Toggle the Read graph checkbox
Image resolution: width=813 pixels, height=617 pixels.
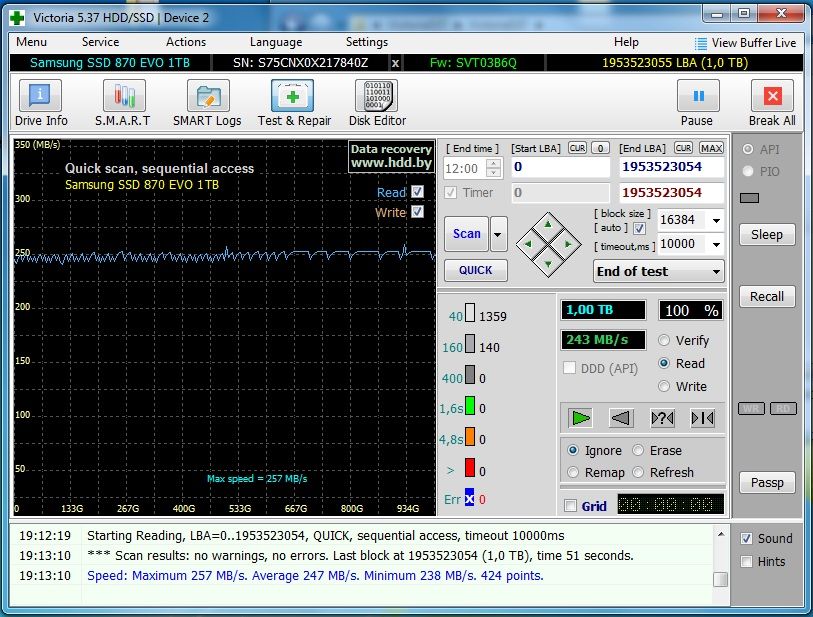[x=417, y=191]
